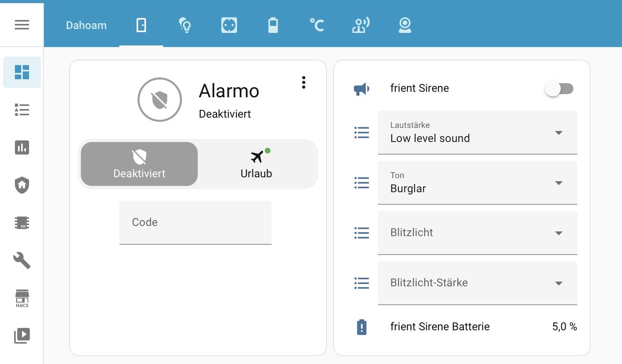Open the Logbook list in sidebar
This screenshot has width=622, height=364.
(x=22, y=110)
